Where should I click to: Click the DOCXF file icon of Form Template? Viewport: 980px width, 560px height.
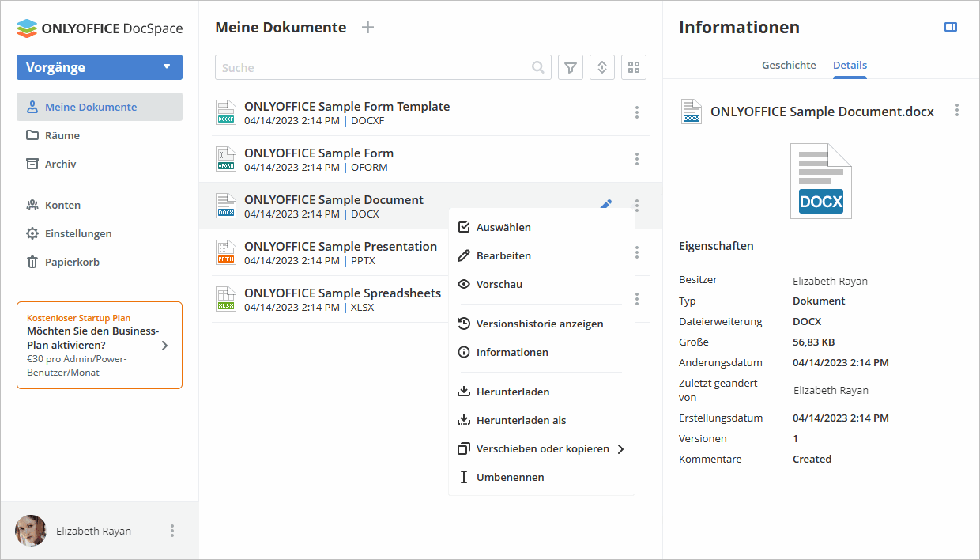[x=226, y=112]
